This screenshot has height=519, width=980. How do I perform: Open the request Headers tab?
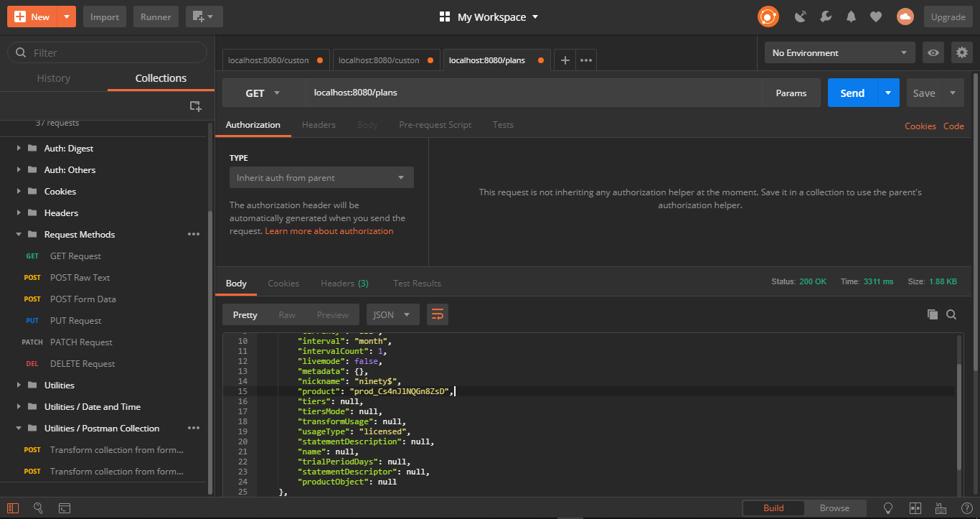(x=319, y=125)
